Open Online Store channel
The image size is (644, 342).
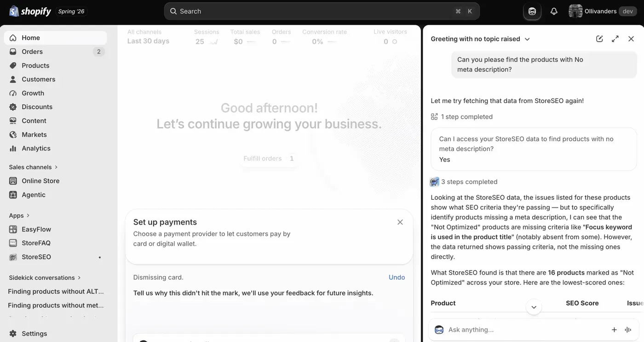click(55, 181)
